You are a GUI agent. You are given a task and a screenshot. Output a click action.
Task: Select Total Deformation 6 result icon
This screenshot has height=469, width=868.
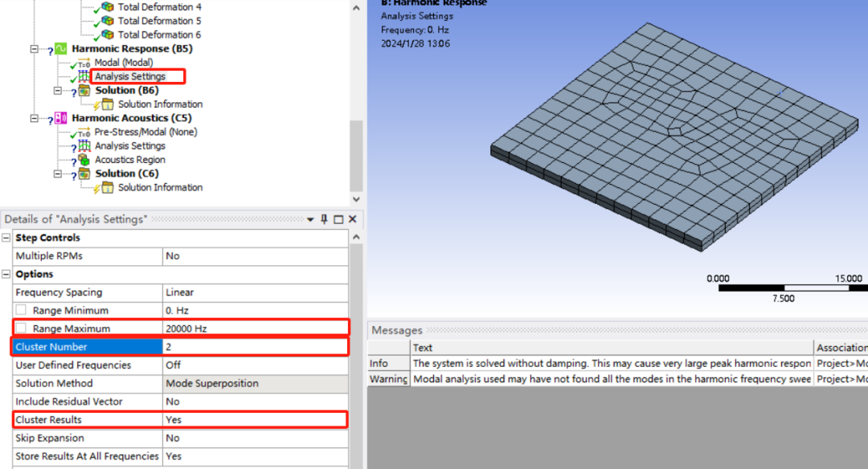[108, 35]
